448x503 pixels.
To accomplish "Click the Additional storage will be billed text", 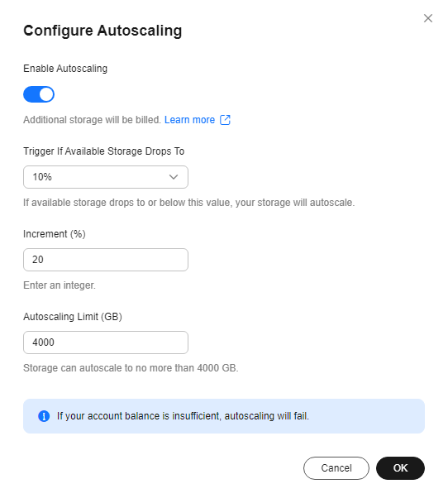I will click(x=92, y=120).
